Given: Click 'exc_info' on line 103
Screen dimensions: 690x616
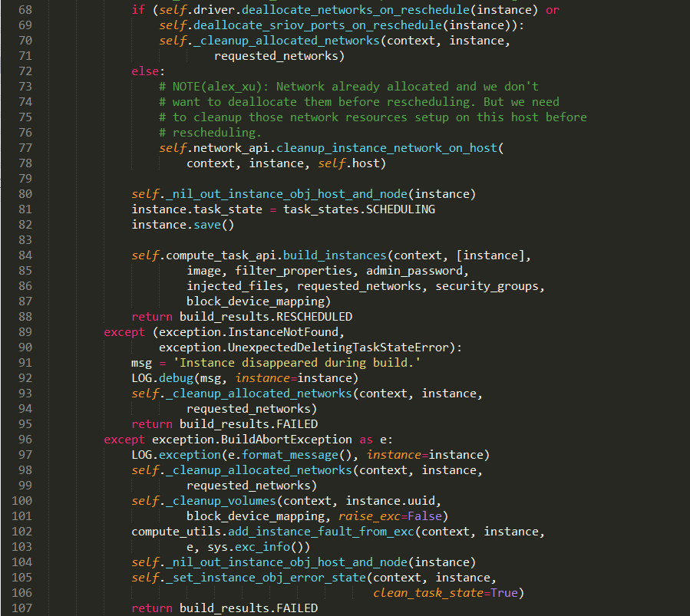Looking at the screenshot, I should click(262, 548).
